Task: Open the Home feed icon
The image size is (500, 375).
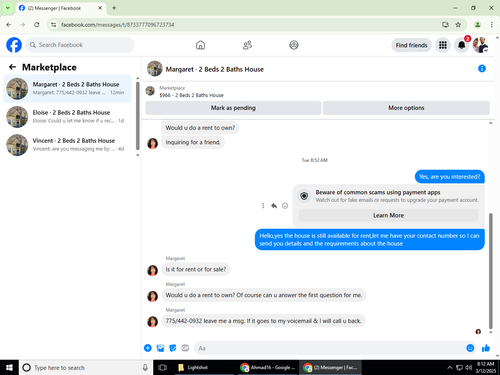Action: coord(200,45)
